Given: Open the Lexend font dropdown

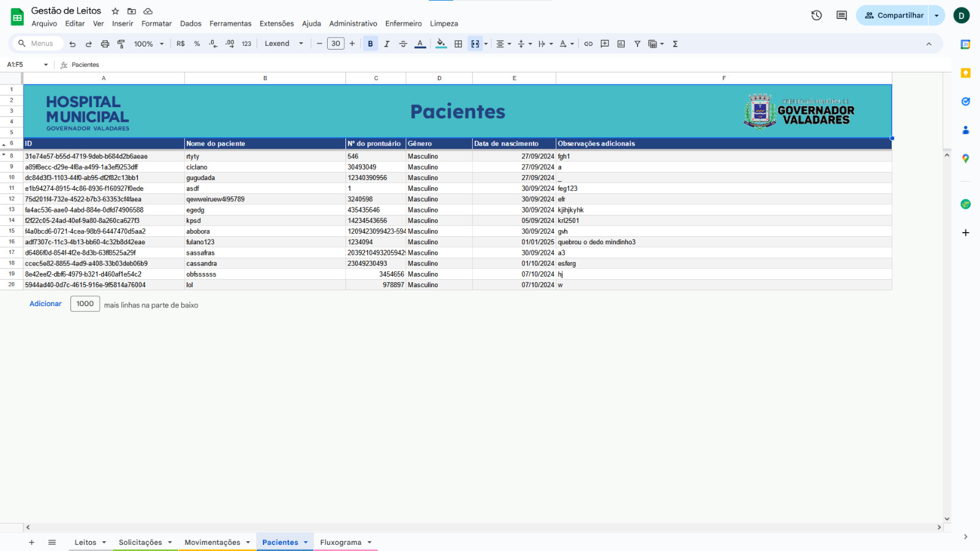Looking at the screenshot, I should [284, 44].
